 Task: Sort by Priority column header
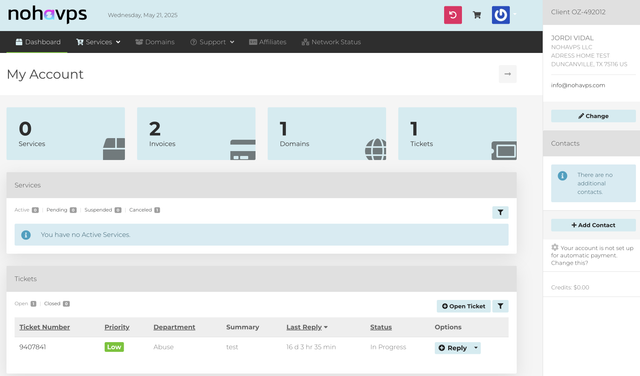[117, 327]
